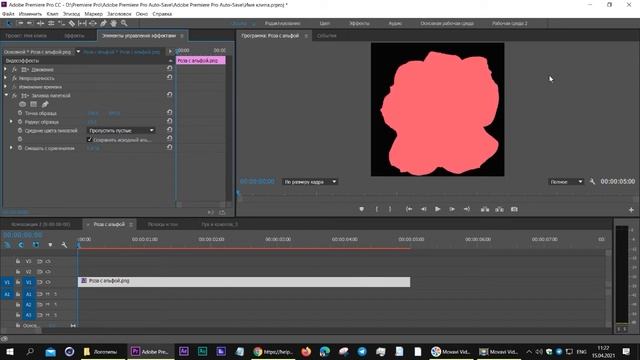Step forward one frame
Image resolution: width=640 pixels, height=360 pixels.
coord(452,209)
